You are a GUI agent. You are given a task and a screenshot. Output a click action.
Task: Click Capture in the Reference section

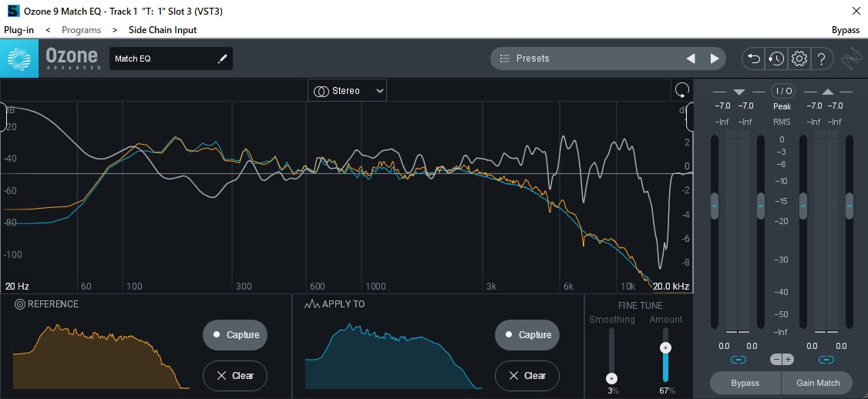tap(235, 335)
